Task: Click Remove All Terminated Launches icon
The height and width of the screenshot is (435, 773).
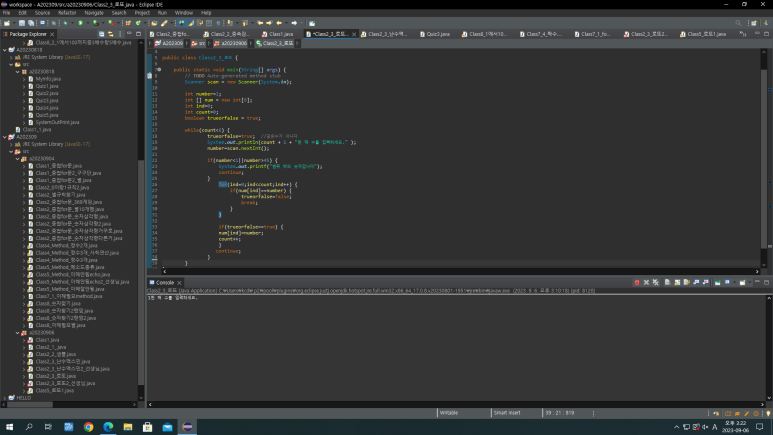Action: [656, 283]
